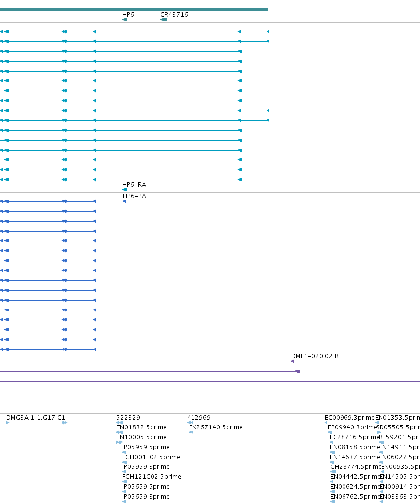Select the wide glyph under GH28774.5prime

[x=333, y=472]
